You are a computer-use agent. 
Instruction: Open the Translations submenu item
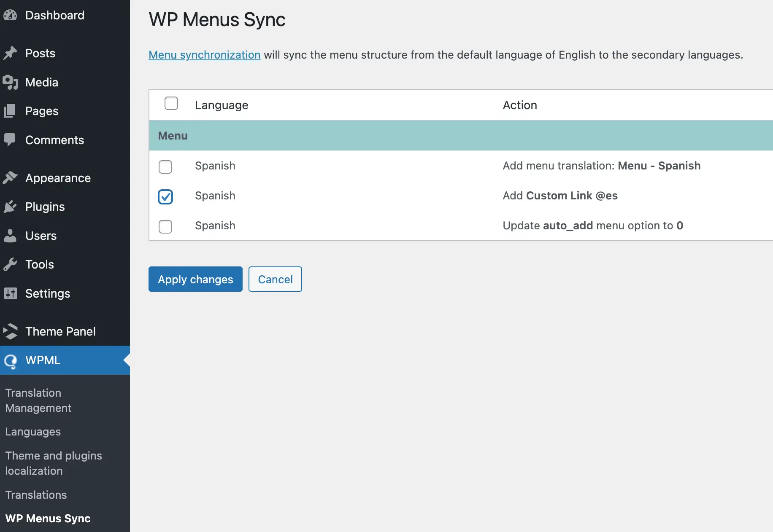[x=36, y=495]
